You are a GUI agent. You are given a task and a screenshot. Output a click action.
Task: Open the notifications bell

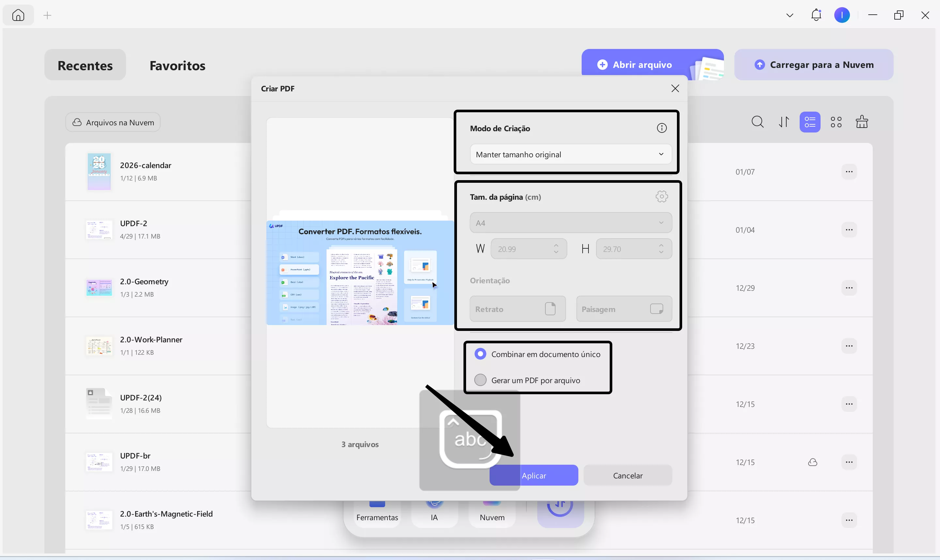[816, 15]
